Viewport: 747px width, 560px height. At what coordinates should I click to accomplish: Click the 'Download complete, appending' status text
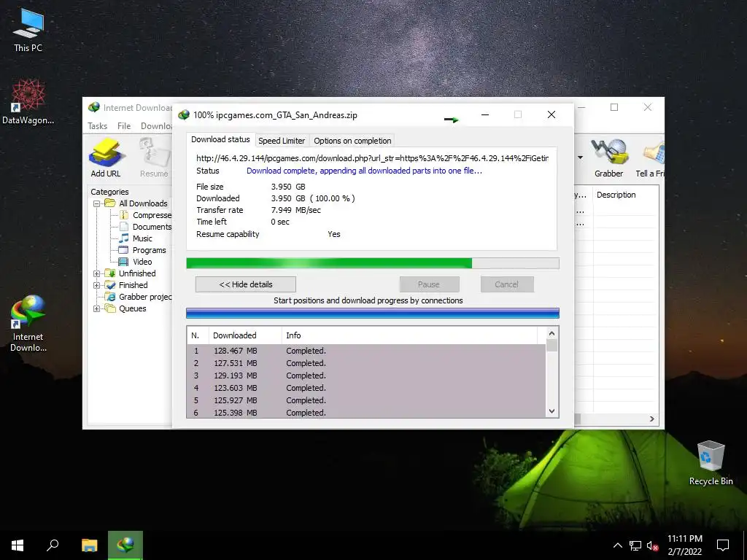(364, 171)
